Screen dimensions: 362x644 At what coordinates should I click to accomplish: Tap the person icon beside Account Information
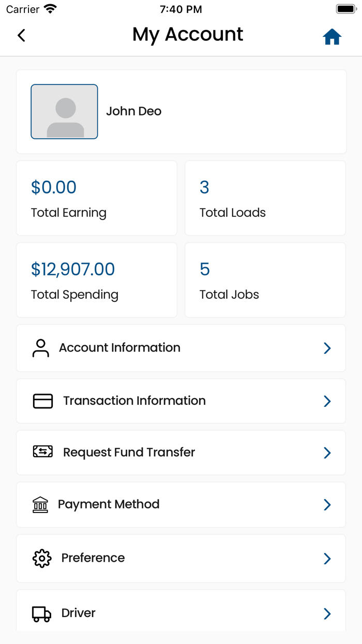(40, 348)
